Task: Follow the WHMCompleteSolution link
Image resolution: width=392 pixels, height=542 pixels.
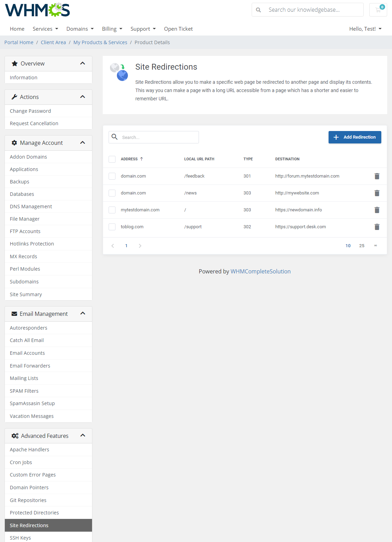Action: click(x=260, y=271)
